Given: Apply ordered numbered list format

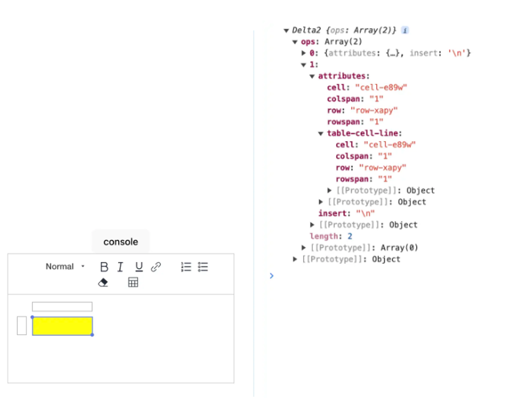Looking at the screenshot, I should [x=186, y=267].
